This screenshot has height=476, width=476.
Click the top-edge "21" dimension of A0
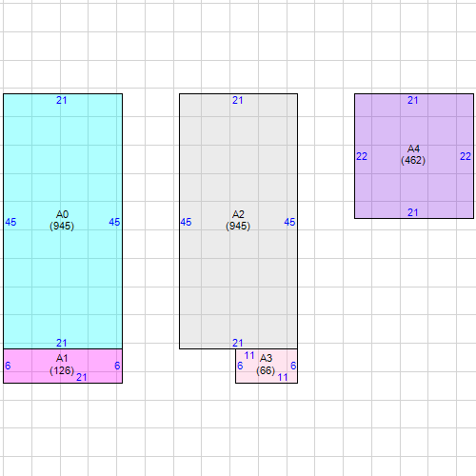(62, 100)
